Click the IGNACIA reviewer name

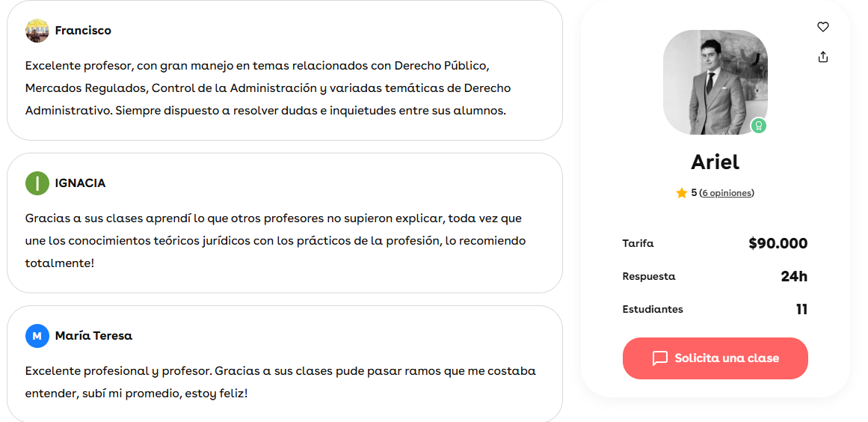tap(80, 183)
